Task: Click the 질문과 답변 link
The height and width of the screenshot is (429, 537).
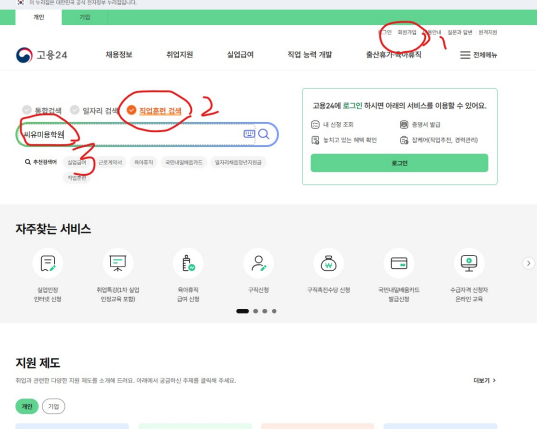Action: click(460, 33)
